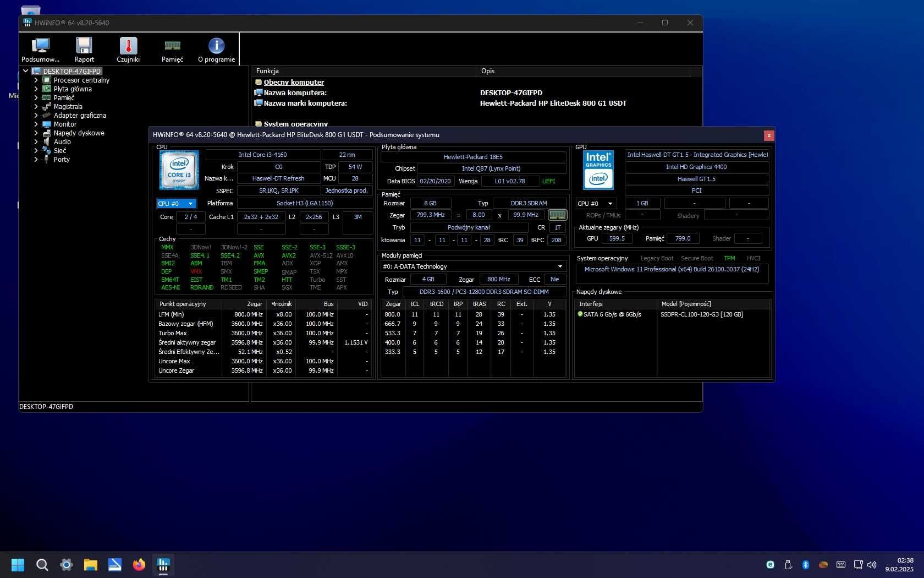Image resolution: width=924 pixels, height=578 pixels.
Task: Open the Settings gear in the taskbar
Action: 66,565
